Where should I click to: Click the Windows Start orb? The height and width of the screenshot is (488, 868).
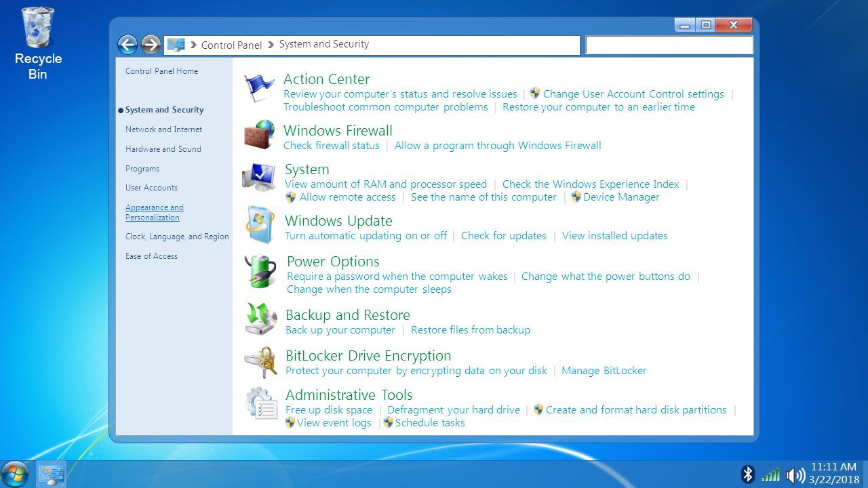15,474
